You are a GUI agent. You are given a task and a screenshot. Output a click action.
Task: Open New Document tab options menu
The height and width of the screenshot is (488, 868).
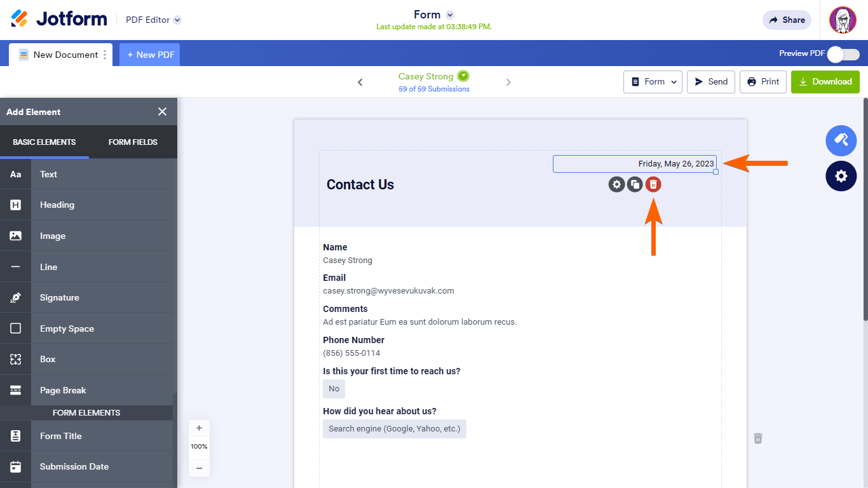[x=105, y=55]
